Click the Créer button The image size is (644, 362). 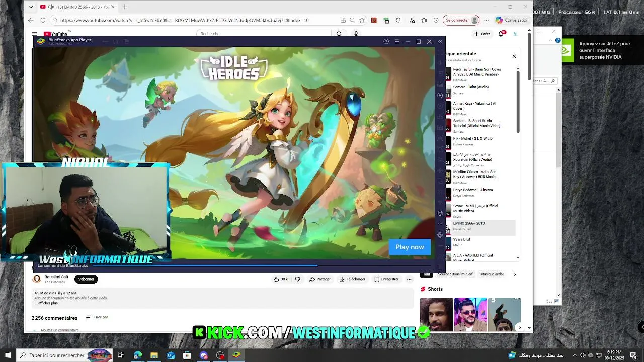click(482, 34)
